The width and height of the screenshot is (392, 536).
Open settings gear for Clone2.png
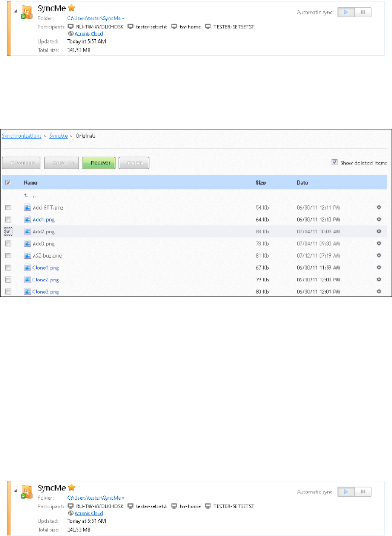tap(379, 280)
